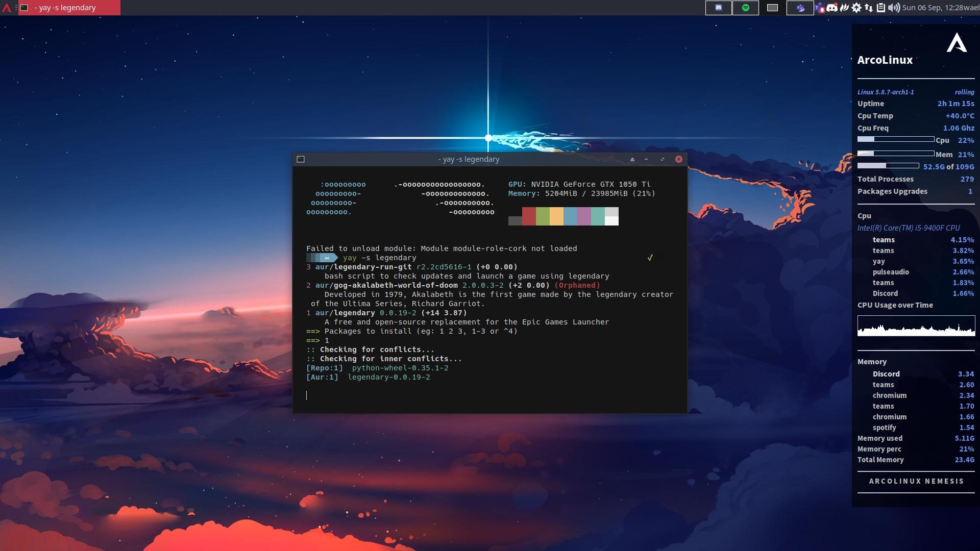Open the clipboard manager tray icon
This screenshot has width=980, height=551.
pos(881,8)
